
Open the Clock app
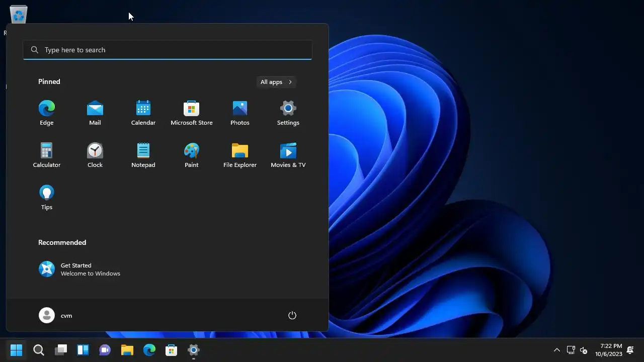95,155
